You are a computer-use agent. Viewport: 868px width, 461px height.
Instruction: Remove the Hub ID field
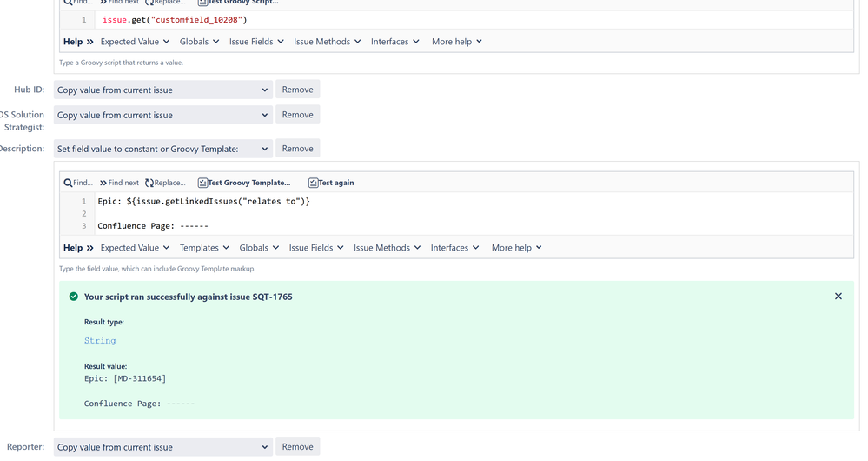(x=297, y=90)
